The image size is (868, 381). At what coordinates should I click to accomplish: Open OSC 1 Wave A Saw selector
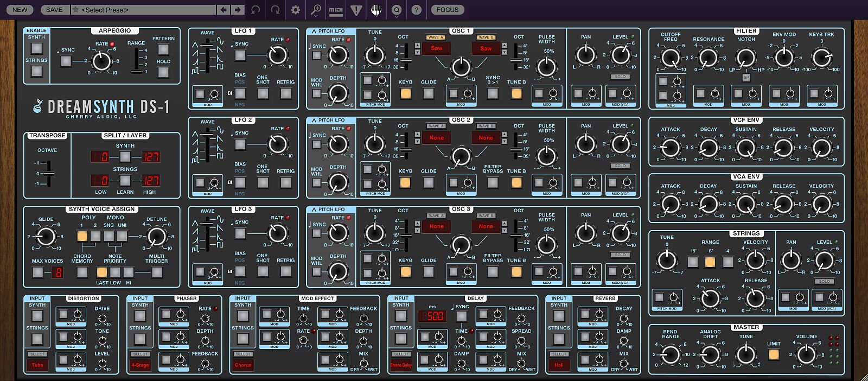436,48
